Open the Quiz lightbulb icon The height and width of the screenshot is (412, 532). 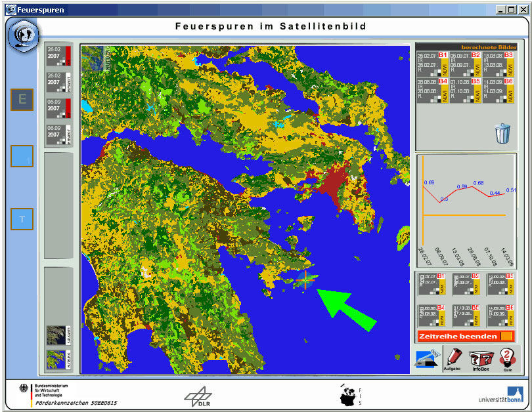click(x=506, y=358)
